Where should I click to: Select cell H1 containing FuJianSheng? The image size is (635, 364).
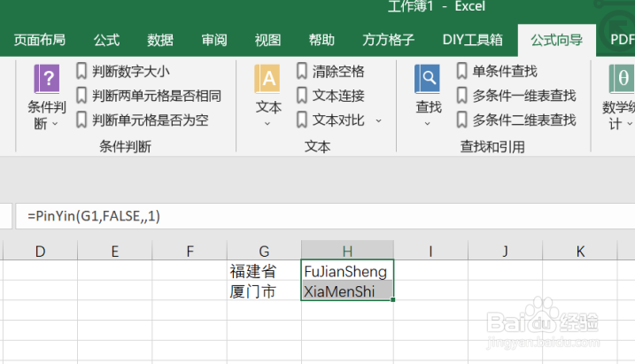point(347,270)
